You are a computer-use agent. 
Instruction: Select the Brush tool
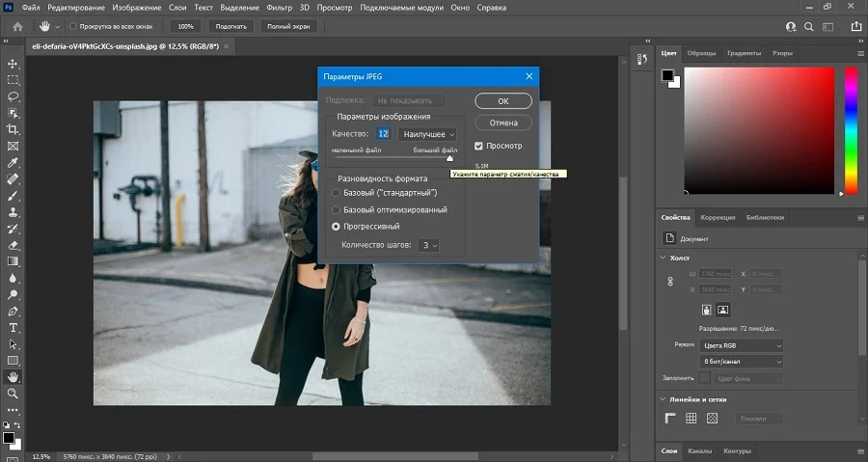[x=13, y=196]
